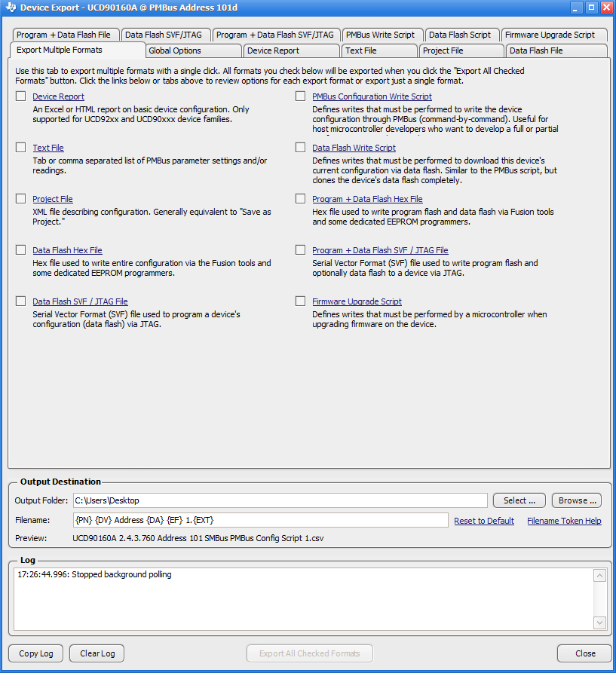The height and width of the screenshot is (673, 616).
Task: Enable the Device Report export checkbox
Action: click(20, 96)
